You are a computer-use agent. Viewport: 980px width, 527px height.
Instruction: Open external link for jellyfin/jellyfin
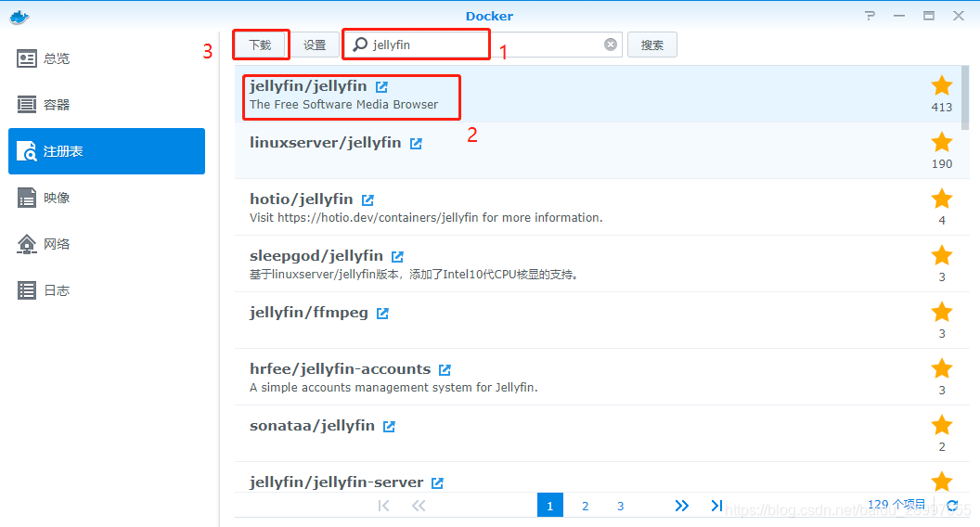coord(381,87)
